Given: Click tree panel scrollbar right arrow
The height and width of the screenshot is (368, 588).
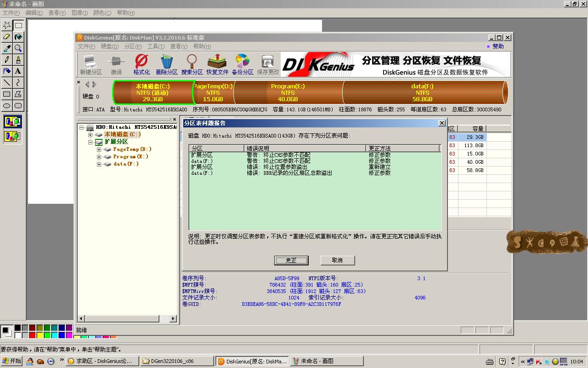Looking at the screenshot, I should [x=173, y=318].
